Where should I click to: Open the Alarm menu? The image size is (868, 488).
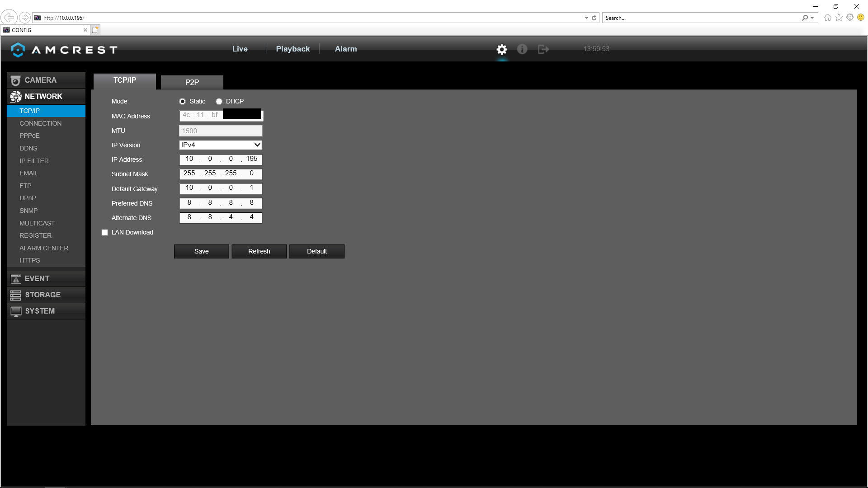pos(346,49)
